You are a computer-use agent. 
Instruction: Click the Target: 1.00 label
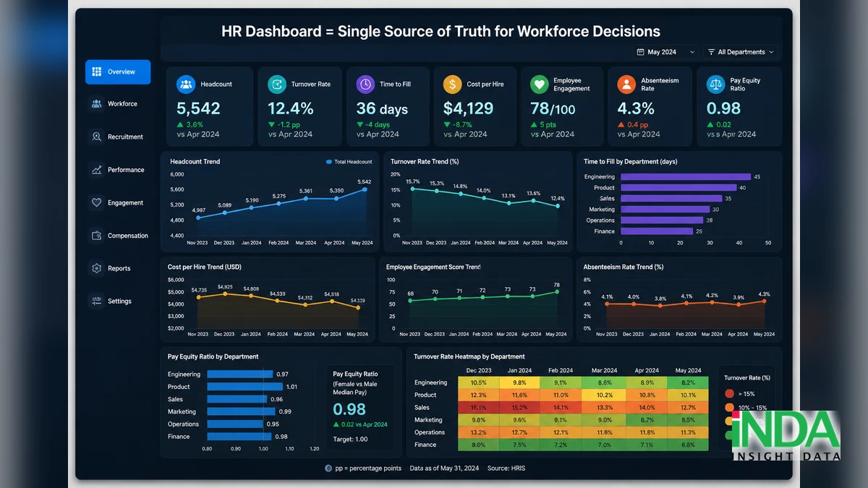tap(349, 439)
